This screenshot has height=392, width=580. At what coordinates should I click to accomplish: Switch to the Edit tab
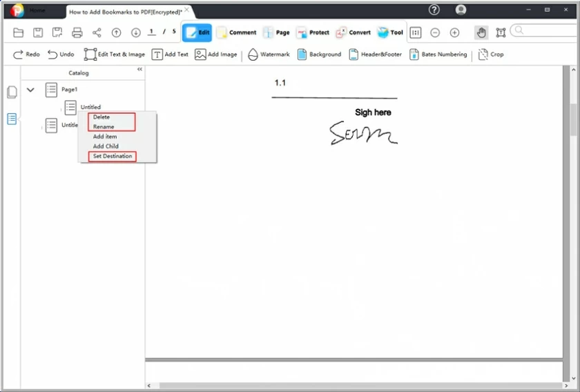tap(197, 32)
